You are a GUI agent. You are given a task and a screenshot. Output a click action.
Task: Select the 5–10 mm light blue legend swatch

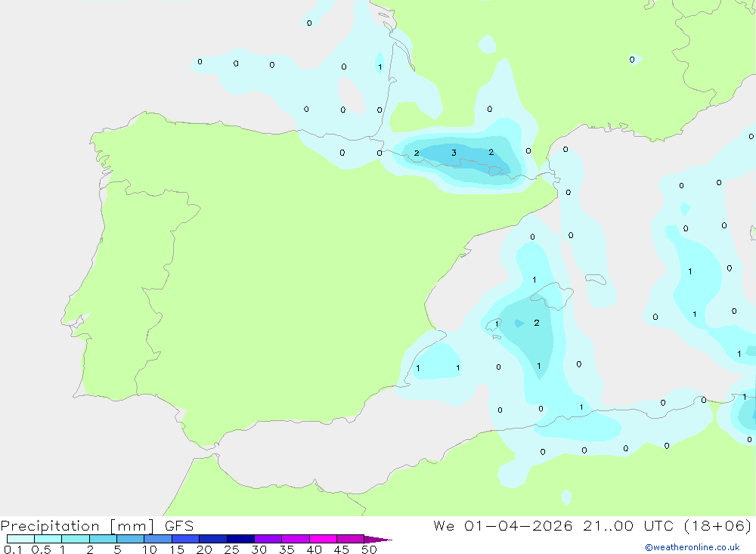tap(131, 539)
